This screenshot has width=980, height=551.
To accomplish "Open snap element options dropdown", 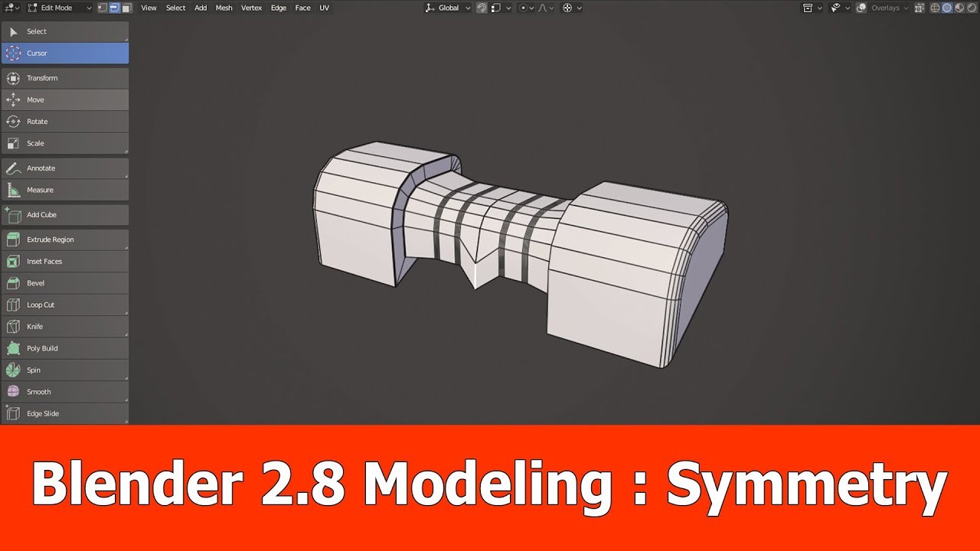I will (x=501, y=8).
